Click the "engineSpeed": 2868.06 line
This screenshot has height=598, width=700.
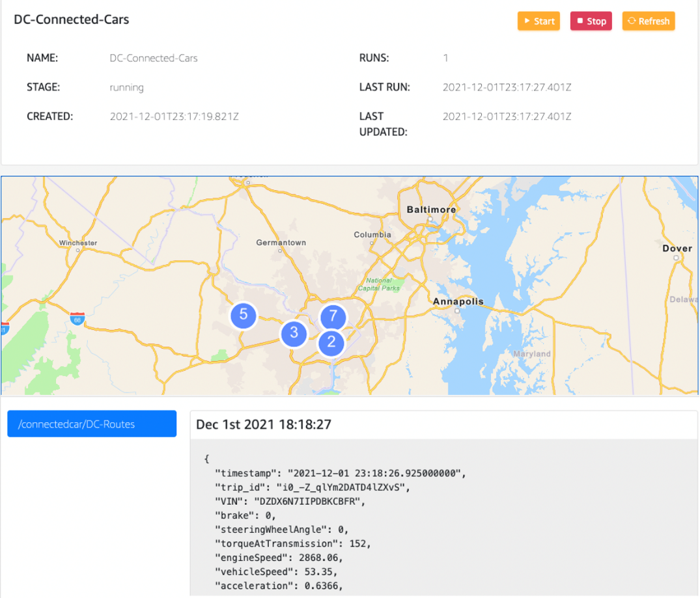coord(279,558)
